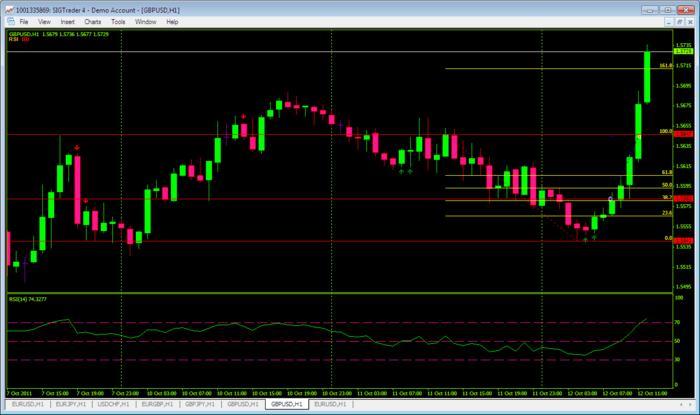Click the SIGTrader app icon in title bar
The width and height of the screenshot is (700, 415).
click(x=9, y=10)
